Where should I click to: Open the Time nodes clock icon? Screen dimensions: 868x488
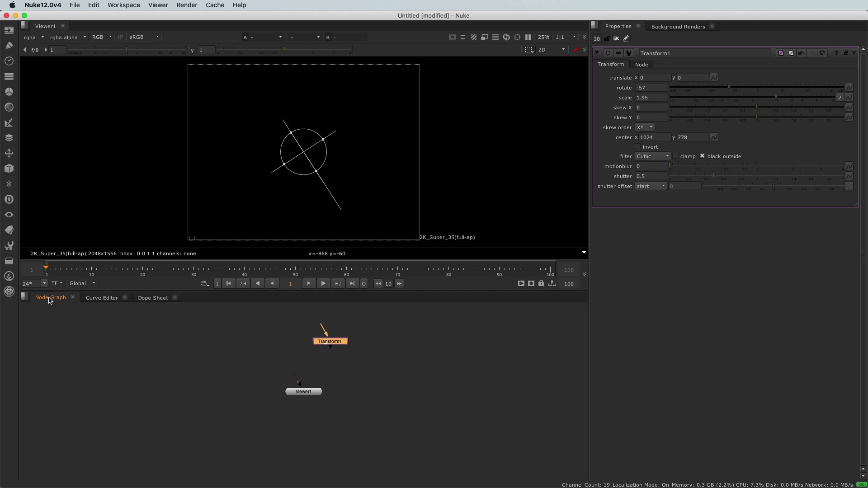click(x=9, y=61)
